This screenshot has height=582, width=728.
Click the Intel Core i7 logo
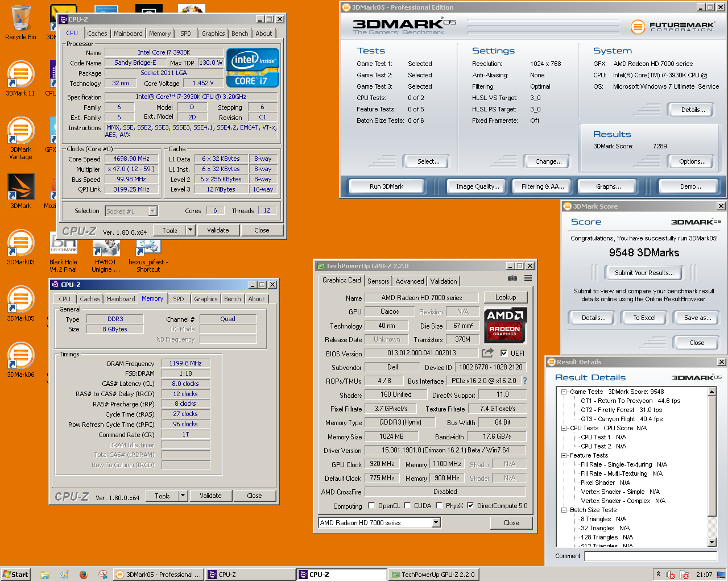(x=253, y=67)
